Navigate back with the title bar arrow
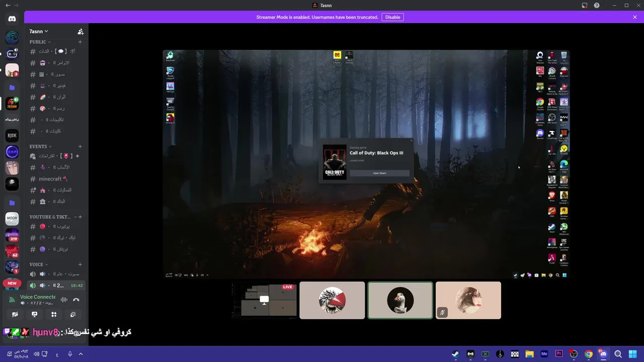 [8, 5]
